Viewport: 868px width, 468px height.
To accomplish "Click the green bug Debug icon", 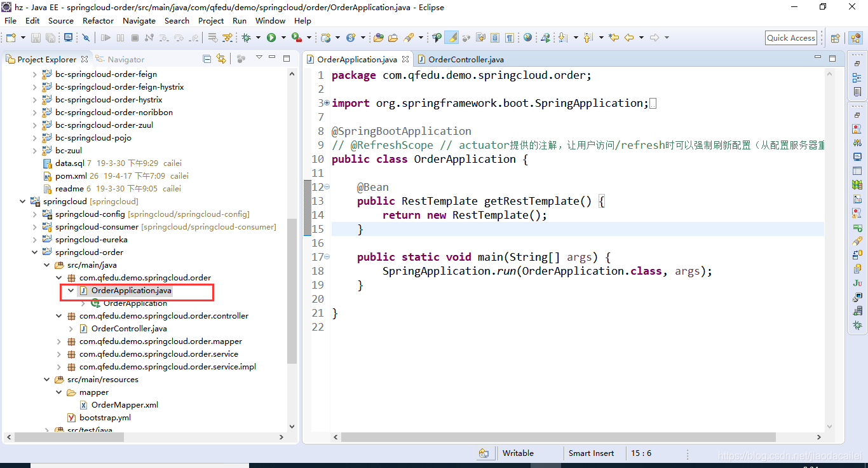I will click(246, 38).
